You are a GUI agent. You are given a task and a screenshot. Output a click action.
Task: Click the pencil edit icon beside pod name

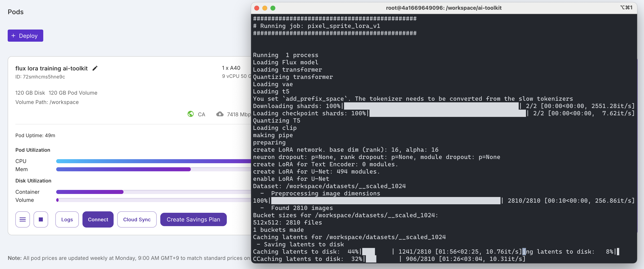coord(95,68)
